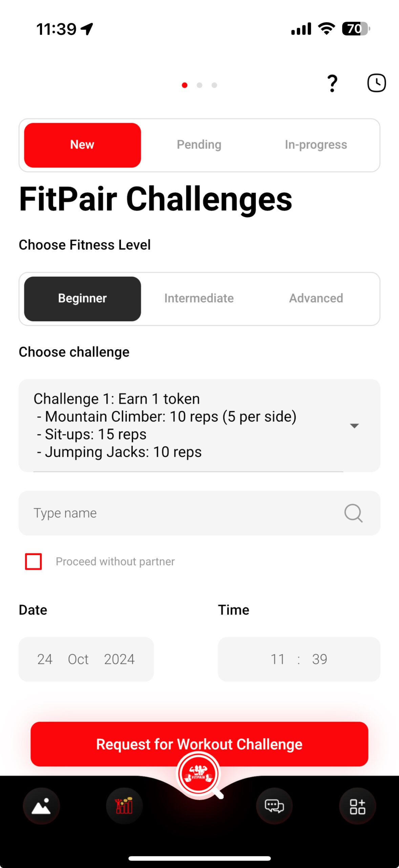Open the chat messages icon

pos(274,806)
